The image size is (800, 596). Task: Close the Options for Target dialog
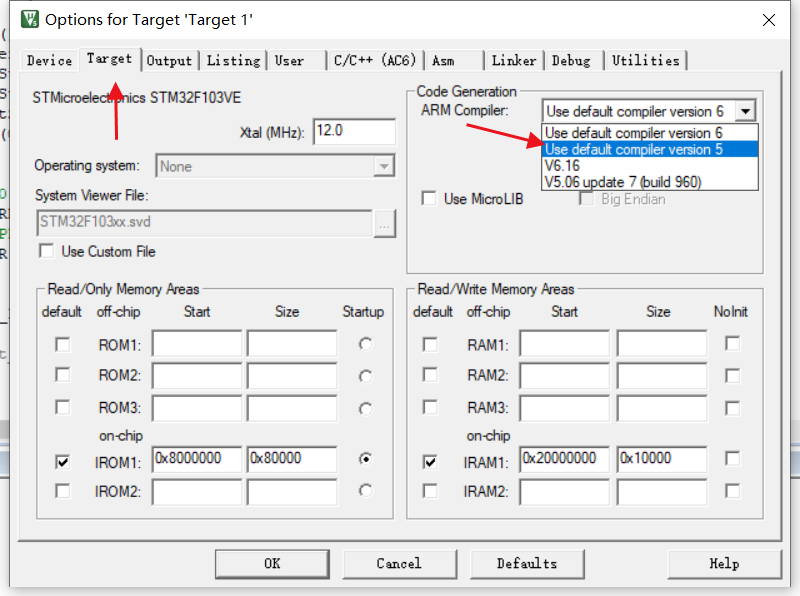click(x=768, y=20)
